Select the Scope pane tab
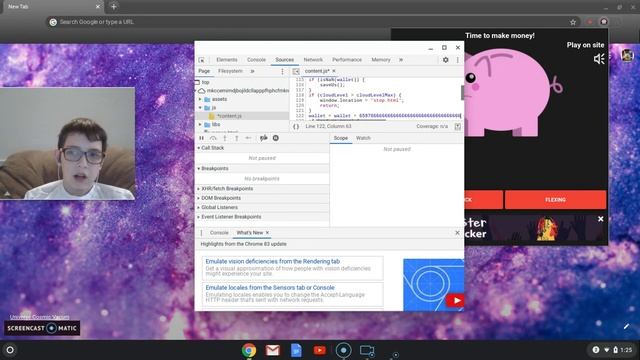640x360 pixels. (341, 138)
